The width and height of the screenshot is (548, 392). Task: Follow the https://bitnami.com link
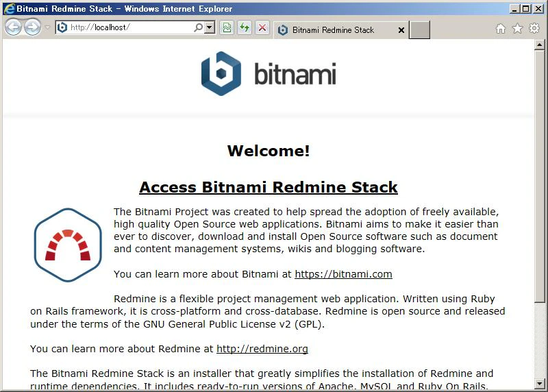click(344, 274)
